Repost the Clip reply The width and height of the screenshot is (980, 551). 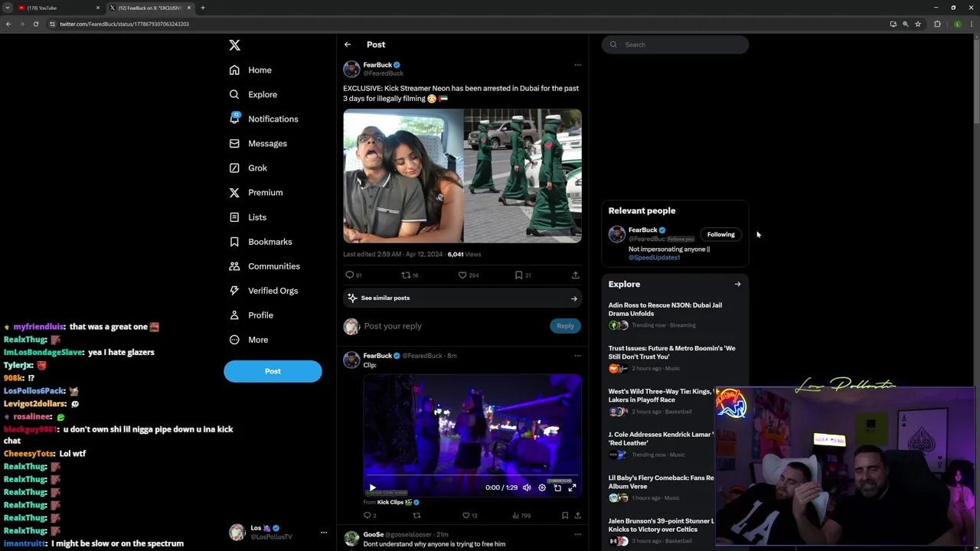[x=416, y=516]
